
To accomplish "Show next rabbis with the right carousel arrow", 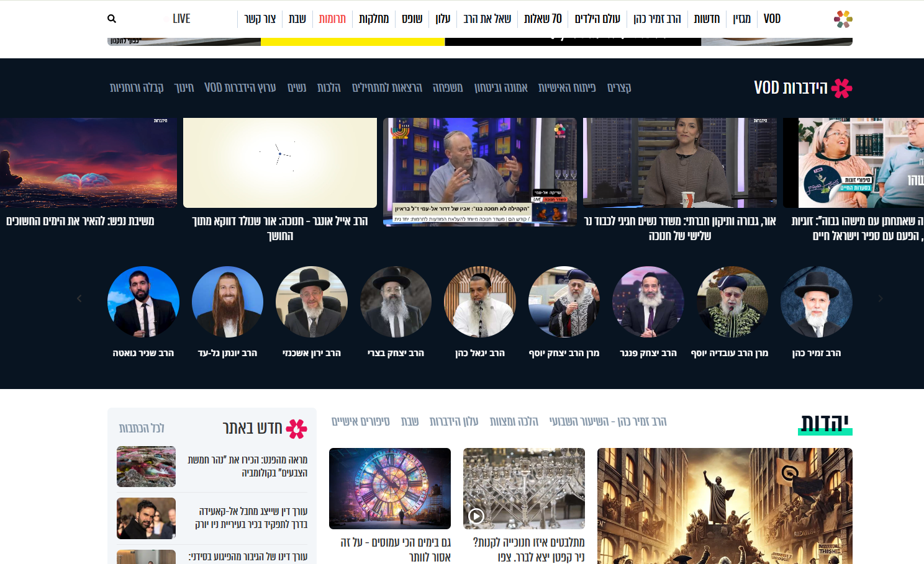I will (881, 298).
